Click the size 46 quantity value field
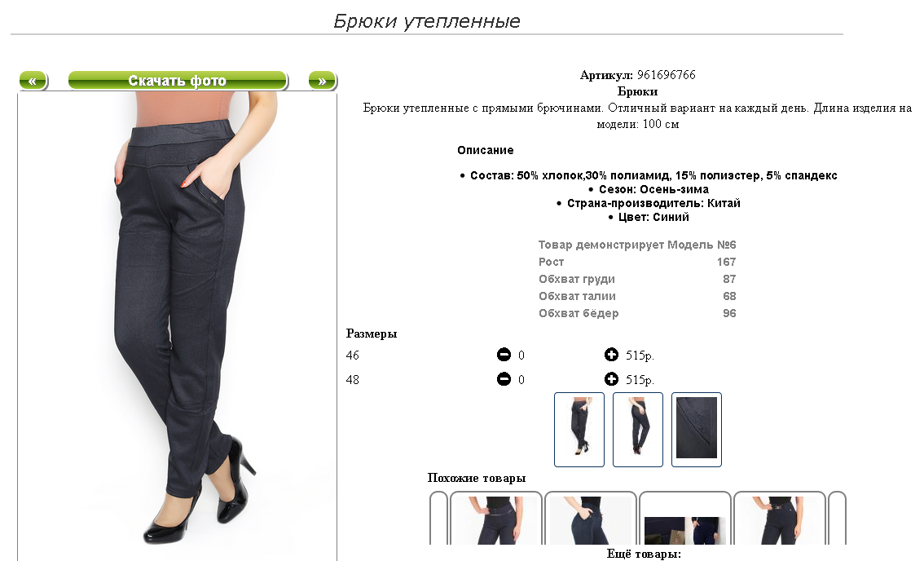Viewport: 924px width, 561px height. (521, 356)
